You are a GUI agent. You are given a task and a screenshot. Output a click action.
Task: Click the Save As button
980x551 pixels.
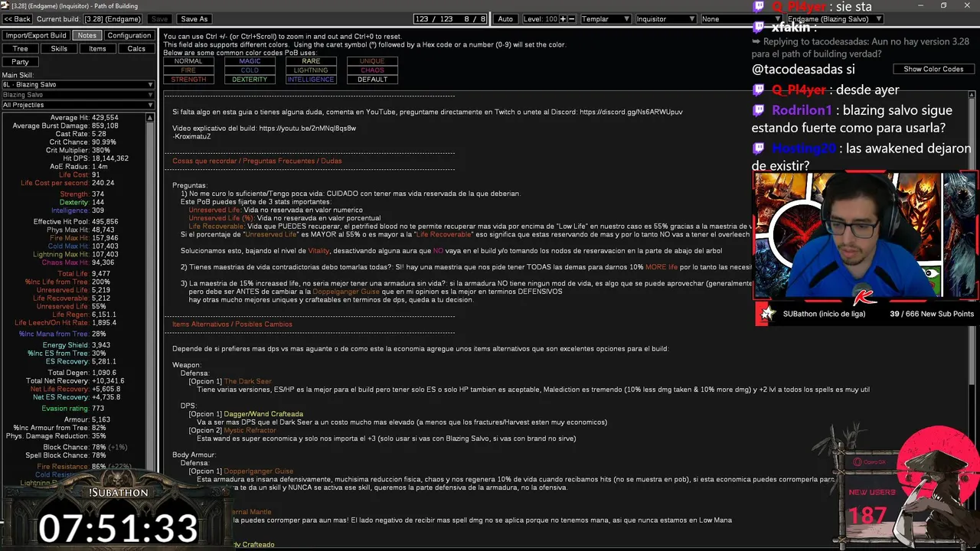(x=194, y=18)
